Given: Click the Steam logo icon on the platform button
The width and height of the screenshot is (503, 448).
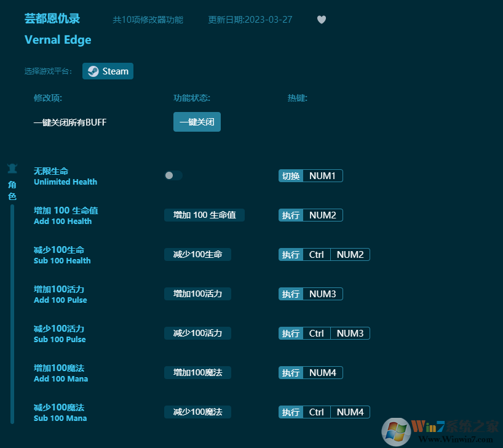Looking at the screenshot, I should tap(92, 71).
